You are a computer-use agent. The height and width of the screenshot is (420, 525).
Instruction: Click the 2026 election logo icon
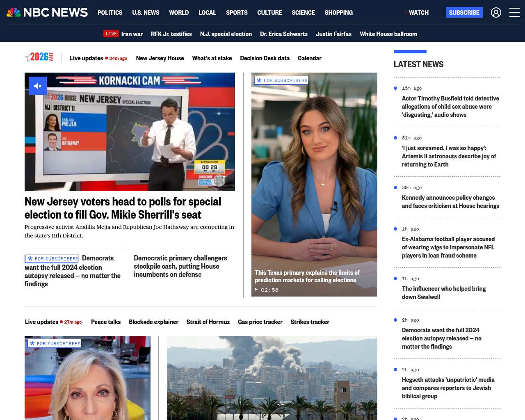(39, 57)
